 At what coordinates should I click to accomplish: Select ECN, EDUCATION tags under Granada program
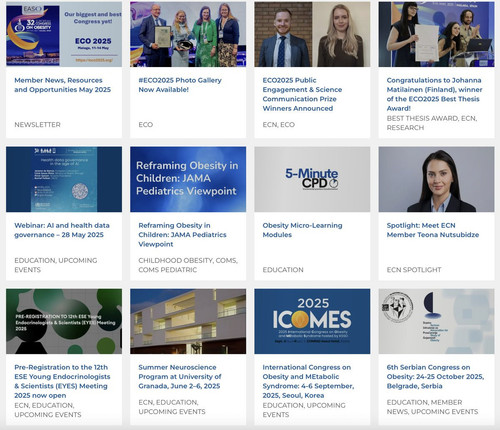pos(172,407)
